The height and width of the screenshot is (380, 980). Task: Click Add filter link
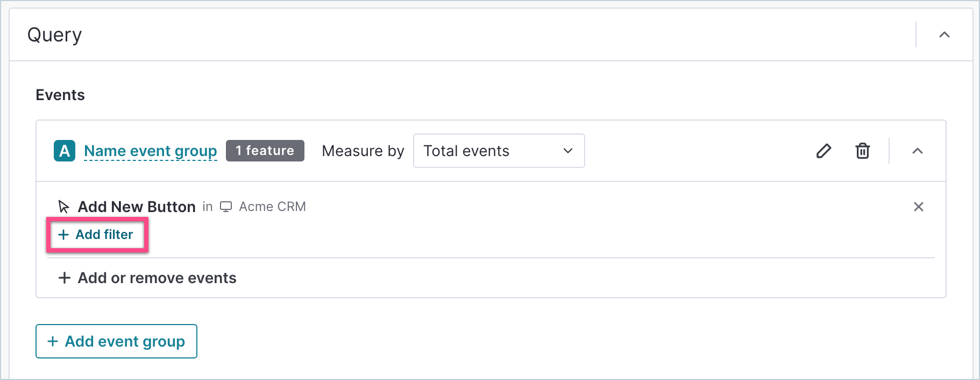[x=96, y=235]
